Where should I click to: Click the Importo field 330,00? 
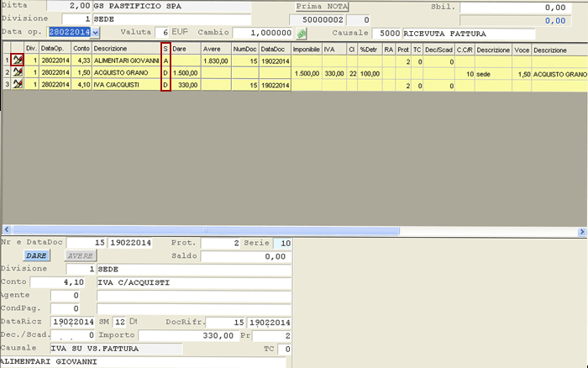[x=189, y=335]
